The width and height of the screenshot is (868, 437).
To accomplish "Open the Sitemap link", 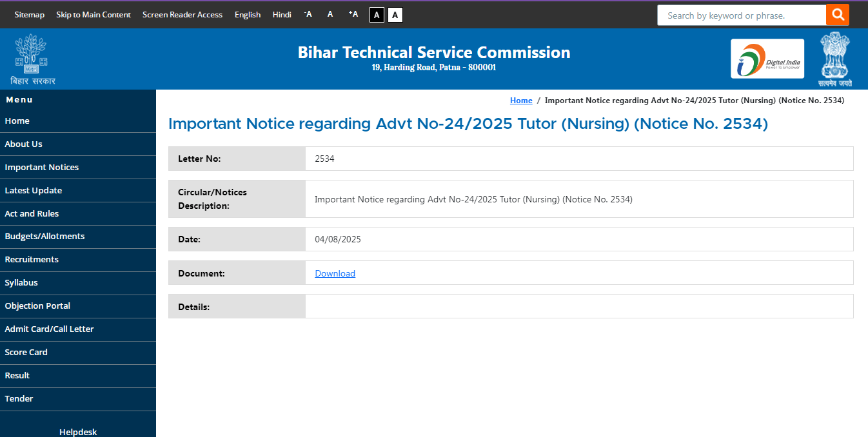I will pos(29,14).
